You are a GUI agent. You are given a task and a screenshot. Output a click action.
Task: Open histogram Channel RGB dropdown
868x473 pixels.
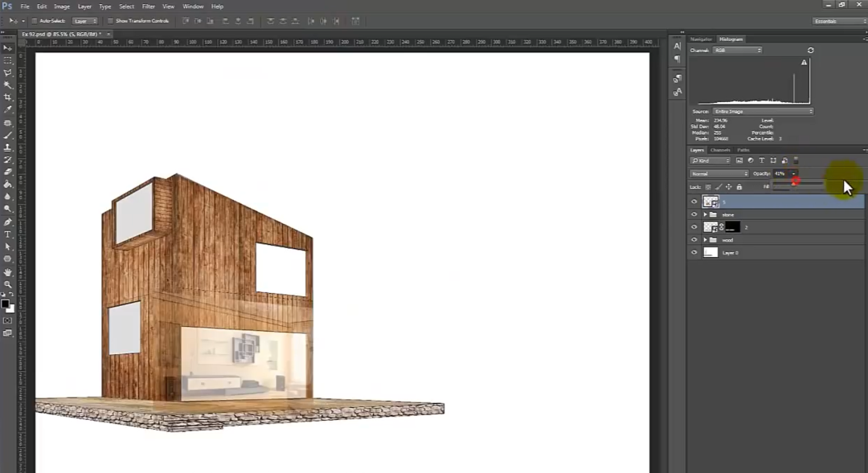[736, 51]
